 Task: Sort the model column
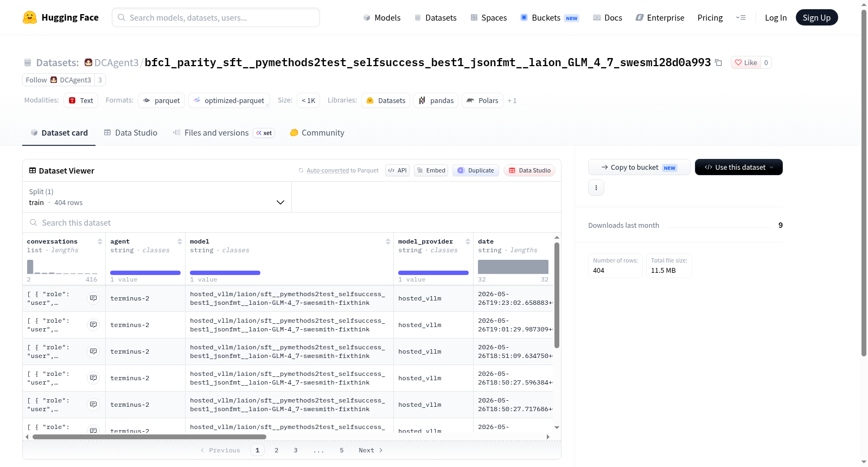pyautogui.click(x=388, y=241)
